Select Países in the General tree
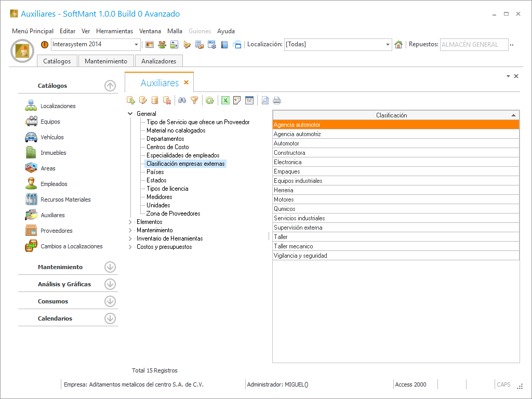Image resolution: width=532 pixels, height=399 pixels. 155,172
